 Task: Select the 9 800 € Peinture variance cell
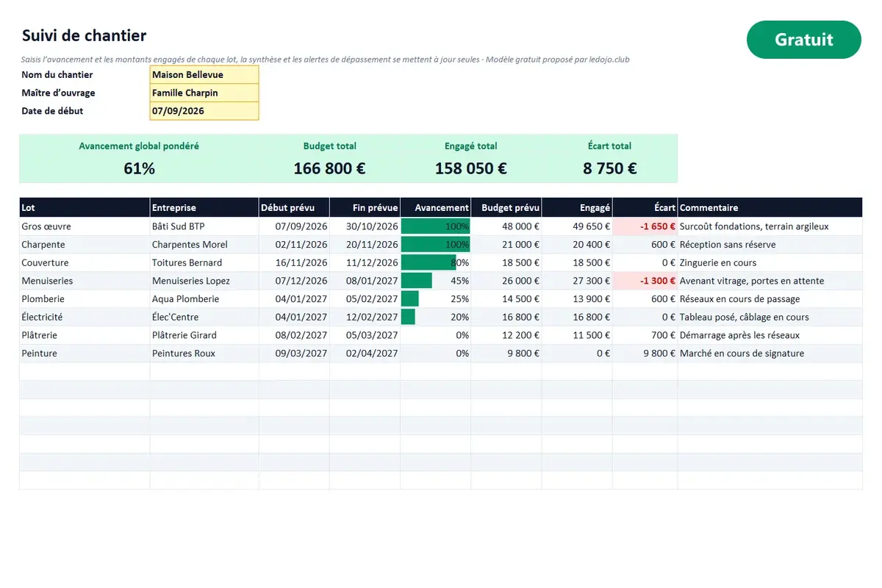pos(645,354)
